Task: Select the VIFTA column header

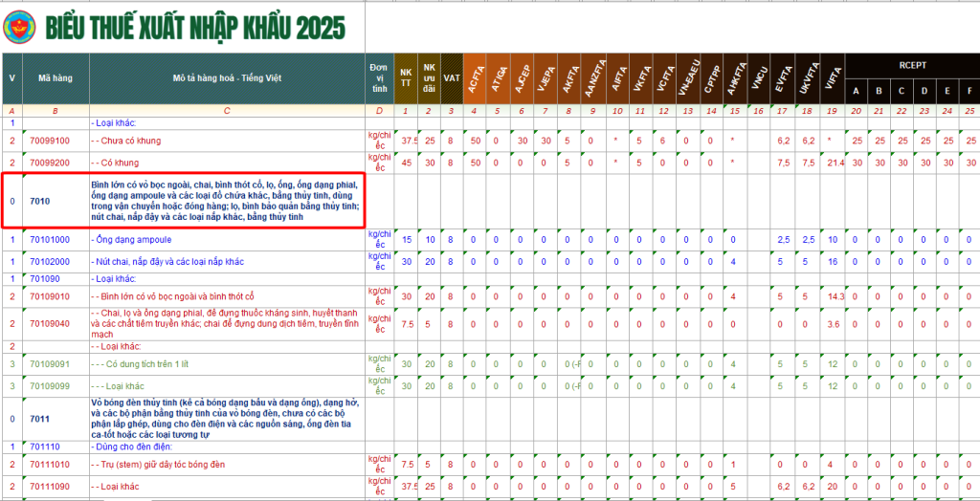Action: click(833, 77)
